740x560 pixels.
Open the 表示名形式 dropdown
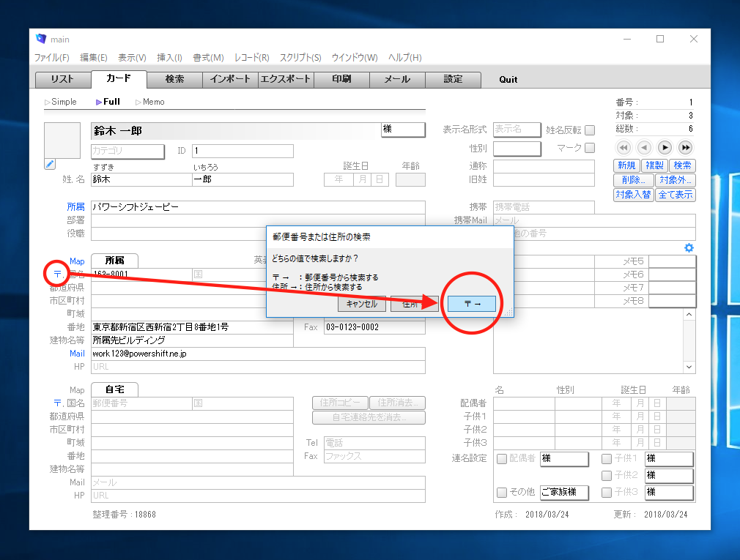pos(517,130)
